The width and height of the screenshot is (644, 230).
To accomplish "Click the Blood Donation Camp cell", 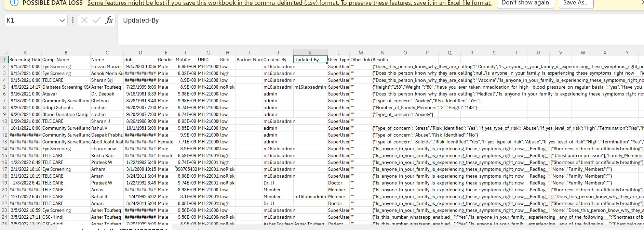I will point(66,114).
